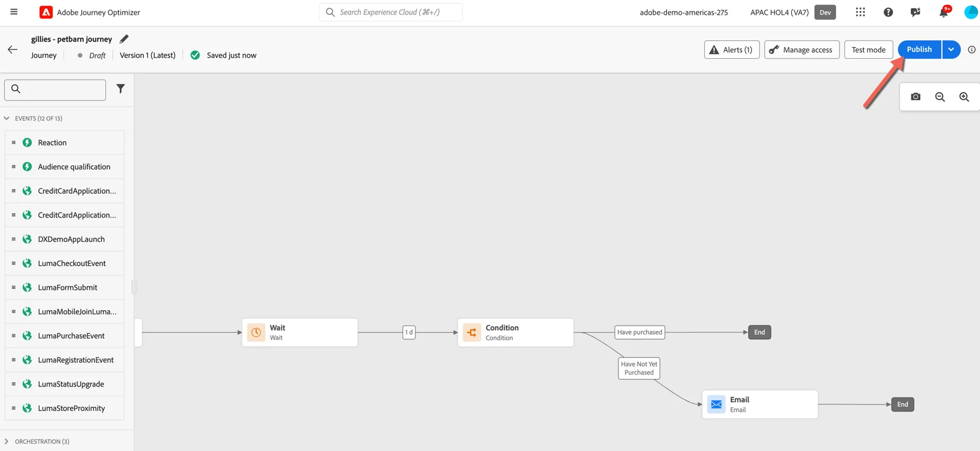This screenshot has width=980, height=451.
Task: Select the LumaFormSubmit event
Action: (64, 288)
